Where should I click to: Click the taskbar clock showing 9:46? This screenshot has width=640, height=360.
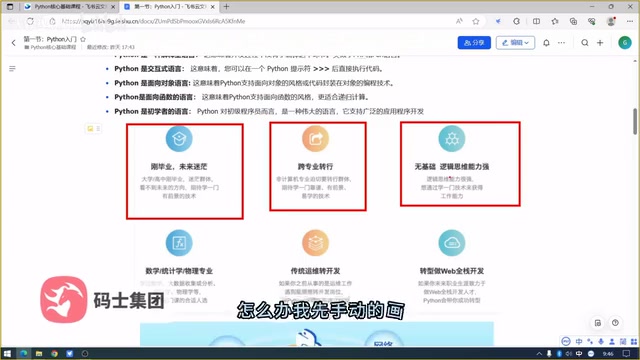(608, 354)
